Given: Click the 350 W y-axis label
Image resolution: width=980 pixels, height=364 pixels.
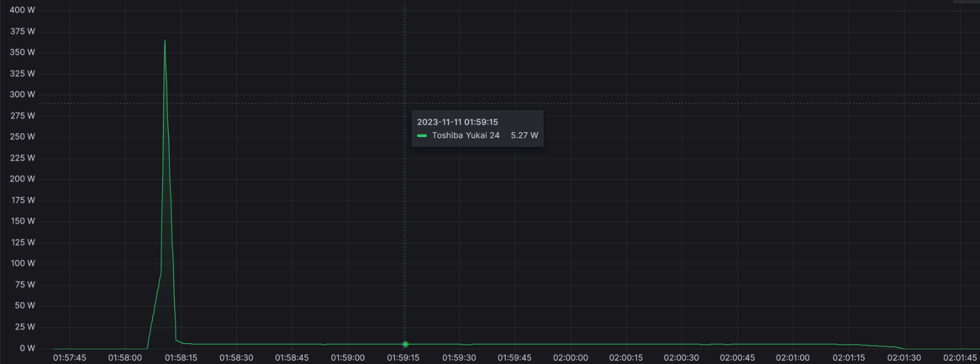Looking at the screenshot, I should [x=23, y=52].
